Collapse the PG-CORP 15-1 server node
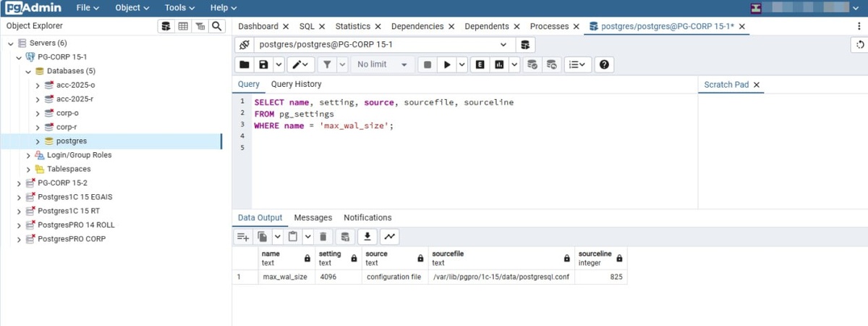 [x=20, y=57]
